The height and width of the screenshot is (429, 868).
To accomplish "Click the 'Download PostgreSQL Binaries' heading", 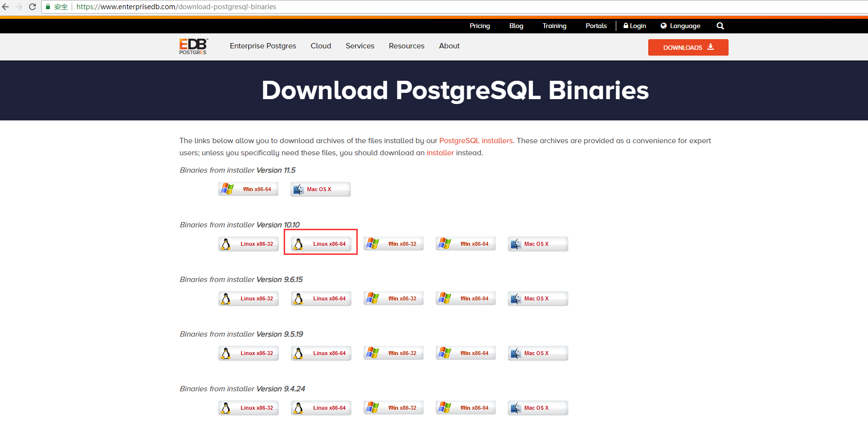I will pyautogui.click(x=455, y=90).
